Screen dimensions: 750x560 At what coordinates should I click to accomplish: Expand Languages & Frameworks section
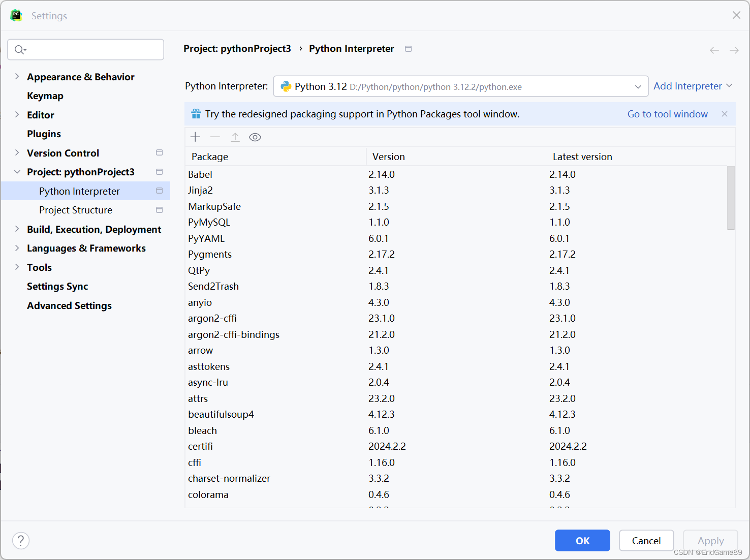(17, 248)
